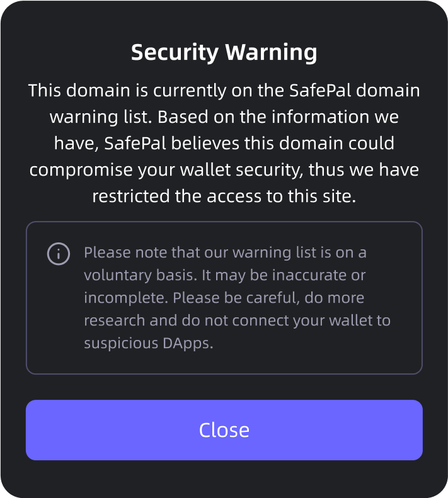This screenshot has height=498, width=448.
Task: Click the note line "Please note that our warning list"
Action: tap(225, 252)
